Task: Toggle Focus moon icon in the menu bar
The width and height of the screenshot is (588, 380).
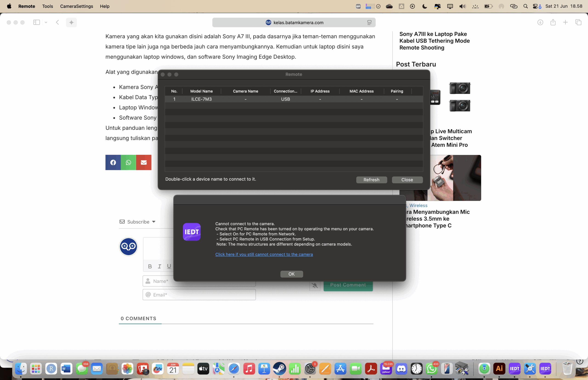Action: [x=425, y=6]
